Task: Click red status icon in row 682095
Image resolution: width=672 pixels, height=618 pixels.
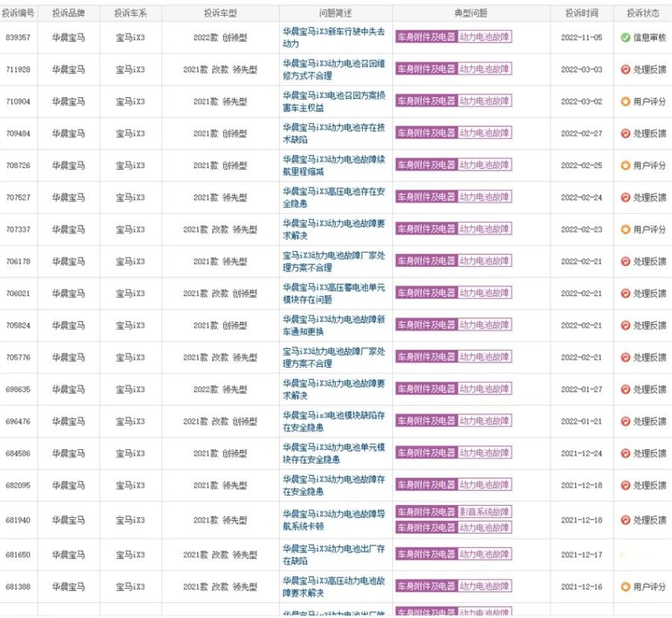Action: [625, 485]
